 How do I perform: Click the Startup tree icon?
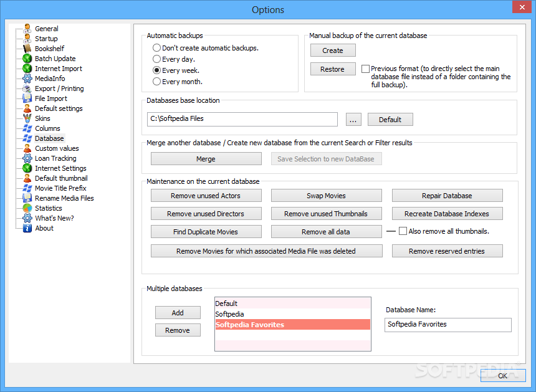click(x=27, y=39)
